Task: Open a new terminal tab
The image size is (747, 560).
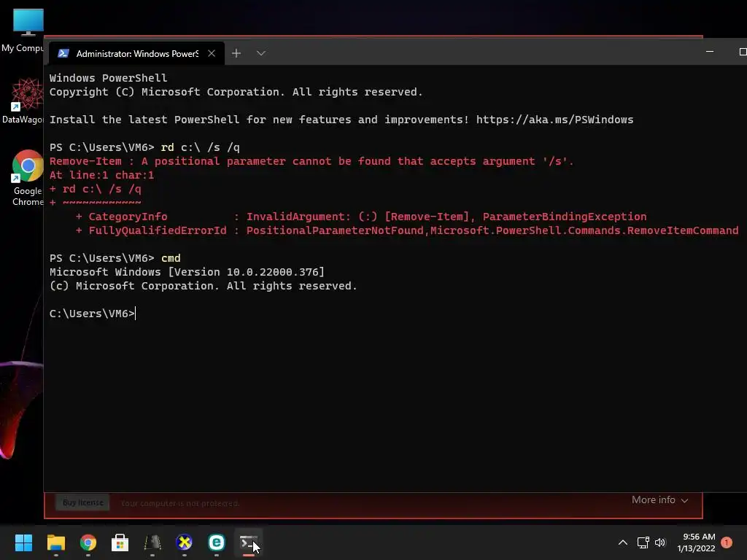Action: point(236,53)
